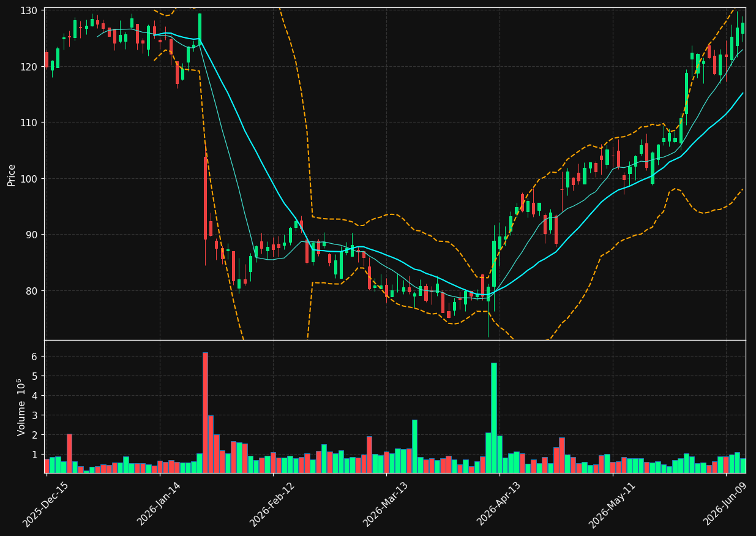The height and width of the screenshot is (536, 756).
Task: Click the 2026-Apr-13 date label
Action: point(500,504)
